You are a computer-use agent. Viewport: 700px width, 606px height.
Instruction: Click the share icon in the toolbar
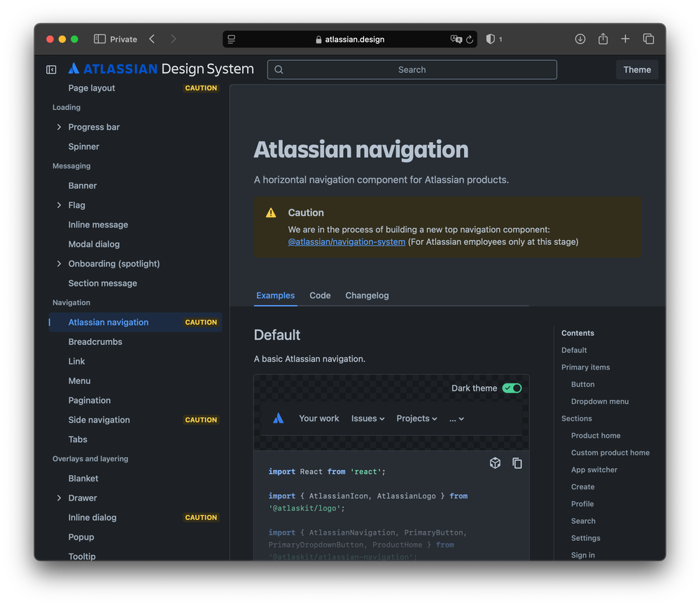pos(603,39)
